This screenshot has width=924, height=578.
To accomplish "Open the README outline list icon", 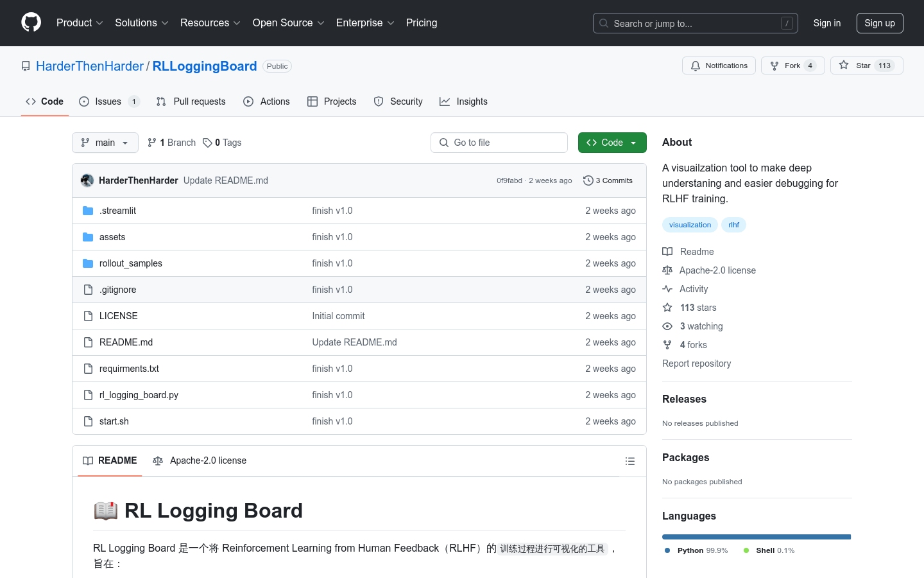I will coord(629,461).
